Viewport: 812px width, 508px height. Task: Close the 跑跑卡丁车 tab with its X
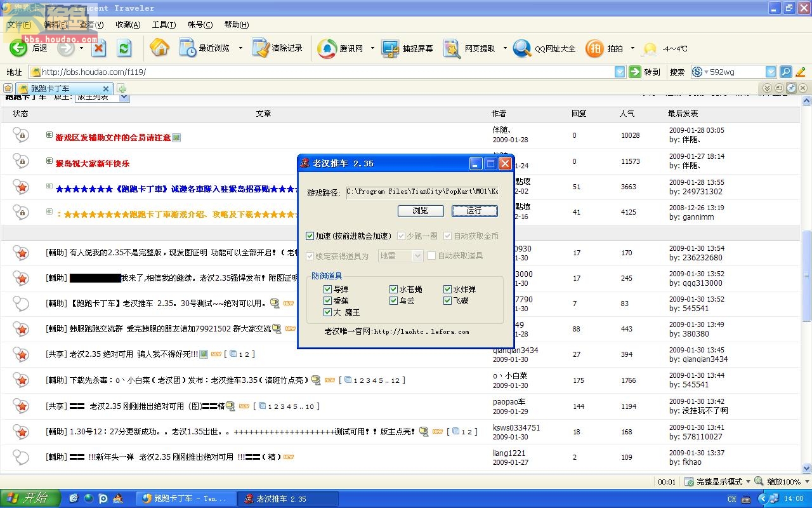pyautogui.click(x=106, y=88)
